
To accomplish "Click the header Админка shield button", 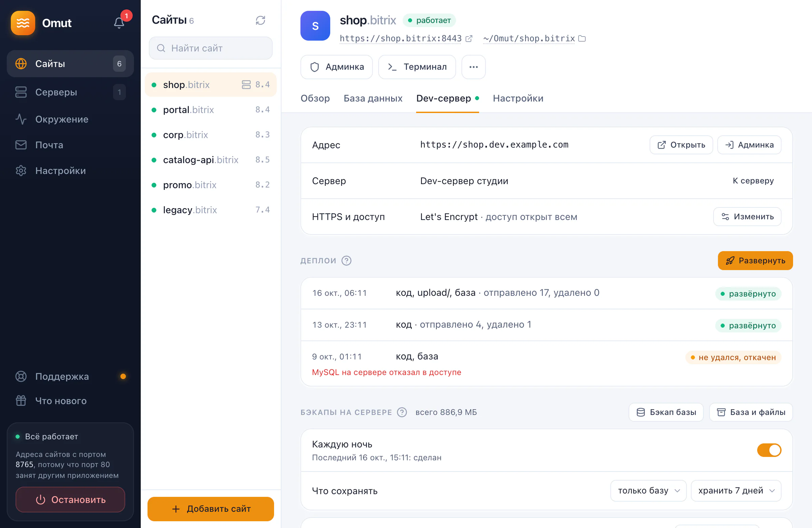I will click(336, 67).
